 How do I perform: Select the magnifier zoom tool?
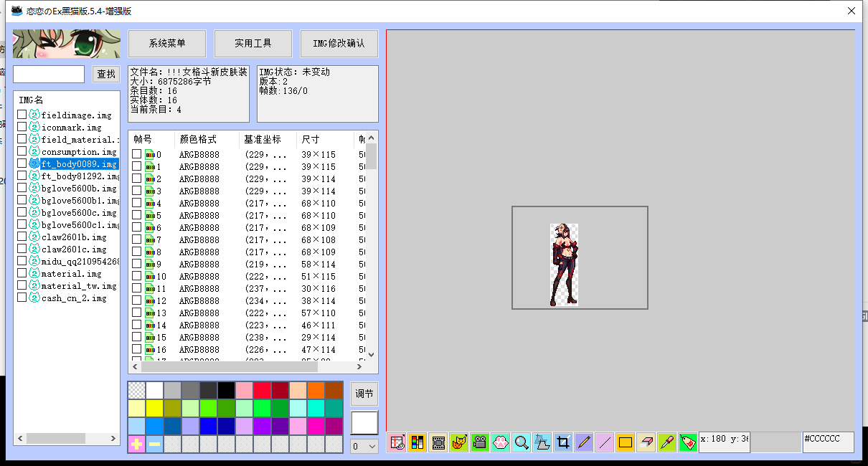click(521, 442)
